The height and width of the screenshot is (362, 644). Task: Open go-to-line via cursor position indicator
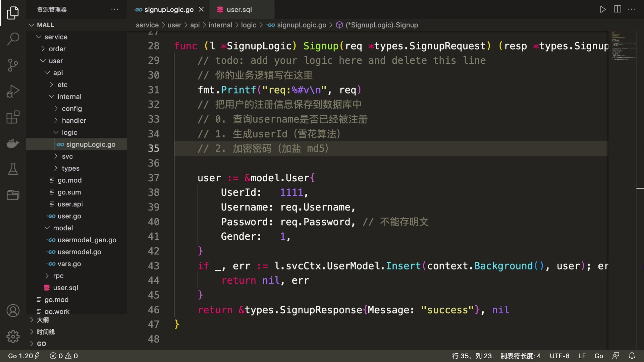tap(472, 356)
